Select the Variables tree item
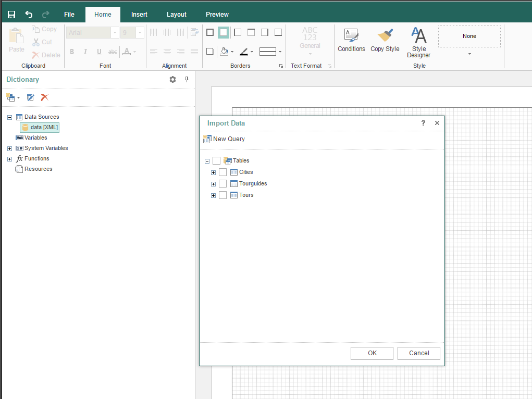Screen dimensions: 532x399 (35, 138)
